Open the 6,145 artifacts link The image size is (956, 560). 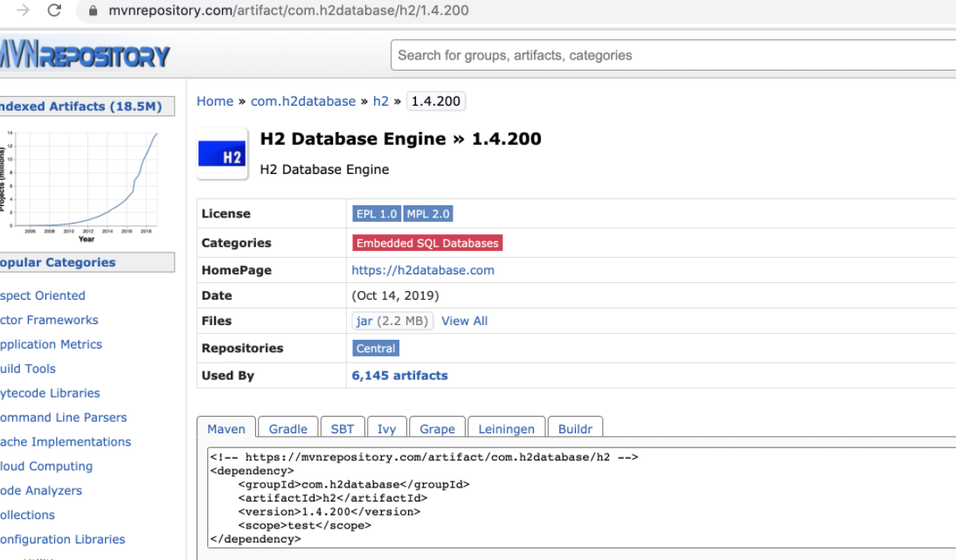(399, 376)
